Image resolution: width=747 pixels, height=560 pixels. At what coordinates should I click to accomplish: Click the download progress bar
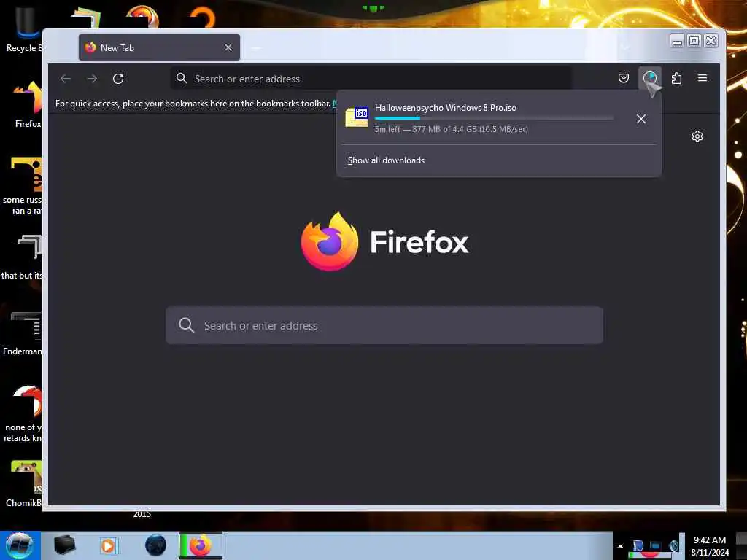[494, 118]
